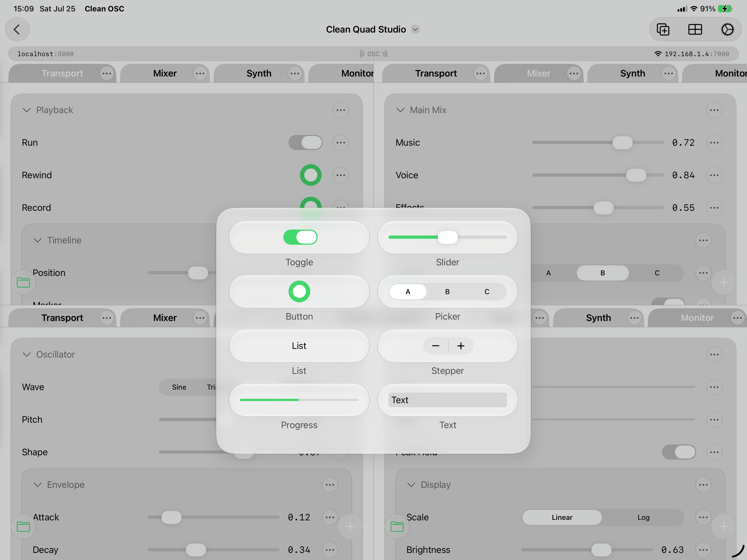
Task: Open the folder icon beside Position
Action: pyautogui.click(x=23, y=282)
